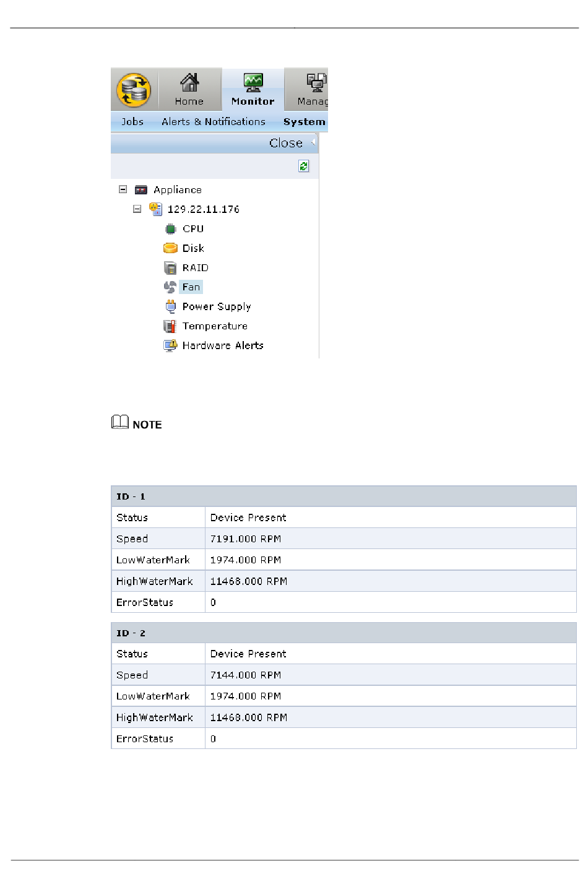Image resolution: width=588 pixels, height=879 pixels.
Task: Collapse side panel using Close arrow
Action: pyautogui.click(x=313, y=142)
